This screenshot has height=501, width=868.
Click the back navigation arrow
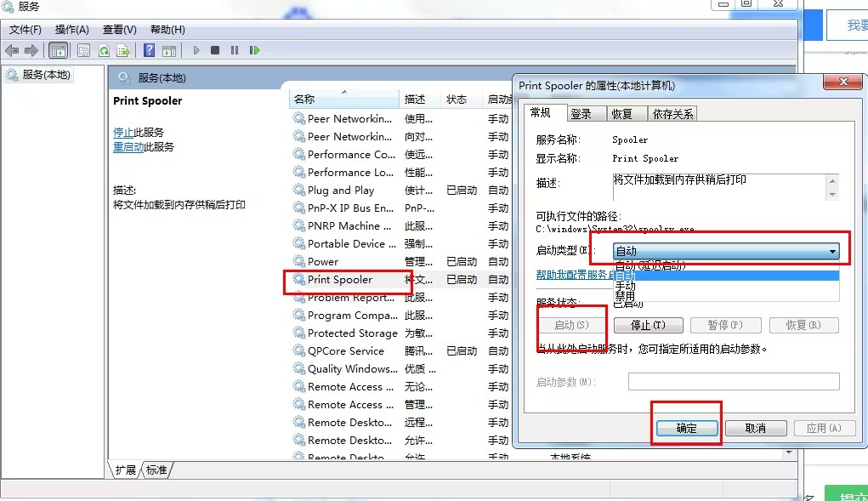tap(10, 49)
